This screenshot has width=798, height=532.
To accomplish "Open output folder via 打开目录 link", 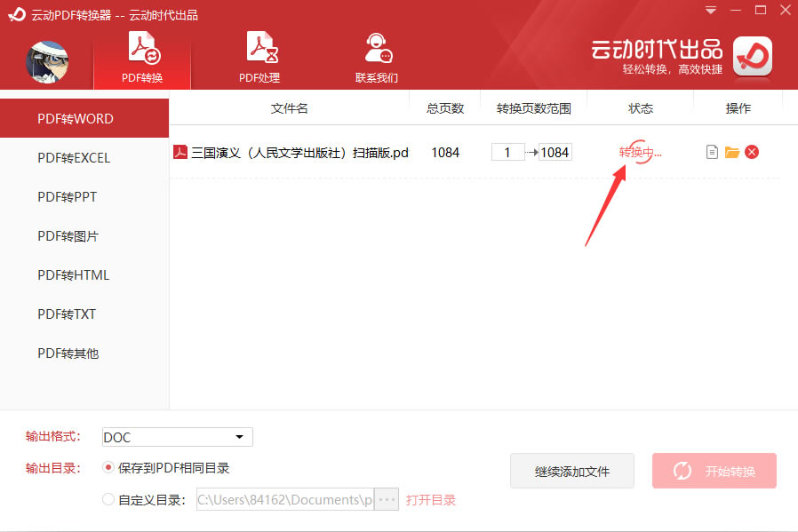I will 430,499.
